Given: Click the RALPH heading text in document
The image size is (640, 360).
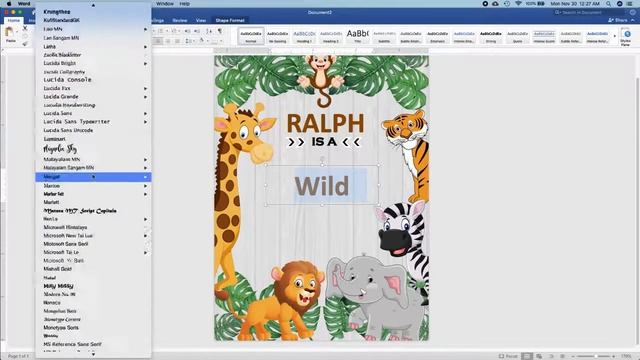Looking at the screenshot, I should point(325,123).
